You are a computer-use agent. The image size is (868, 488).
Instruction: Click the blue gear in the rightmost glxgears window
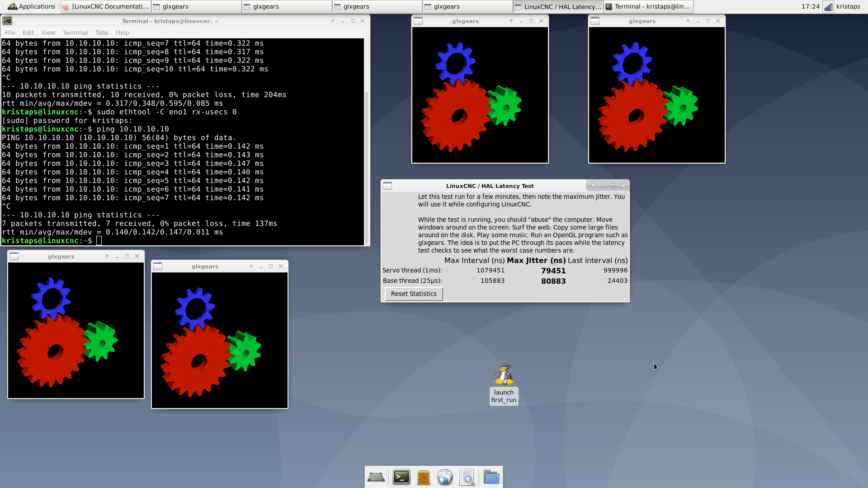point(632,63)
